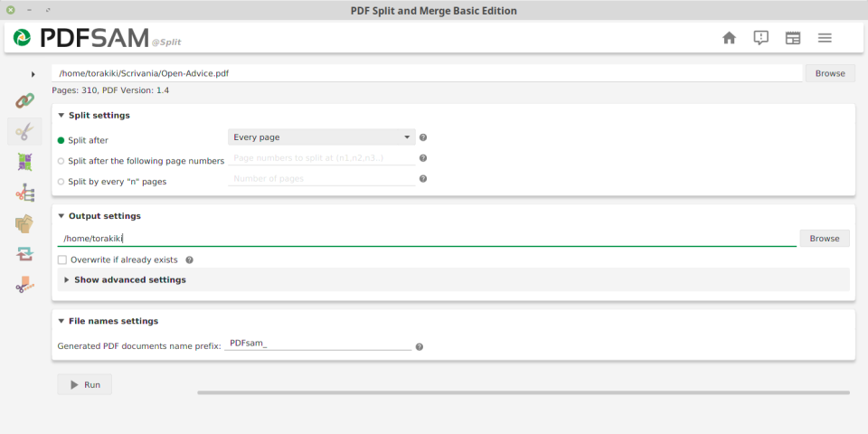Collapse the File names settings section
Image resolution: width=868 pixels, height=434 pixels.
[x=61, y=321]
